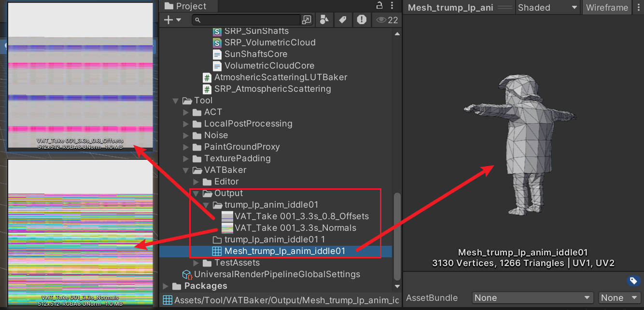This screenshot has height=310, width=644.
Task: Open the Create asset plus button
Action: (172, 20)
